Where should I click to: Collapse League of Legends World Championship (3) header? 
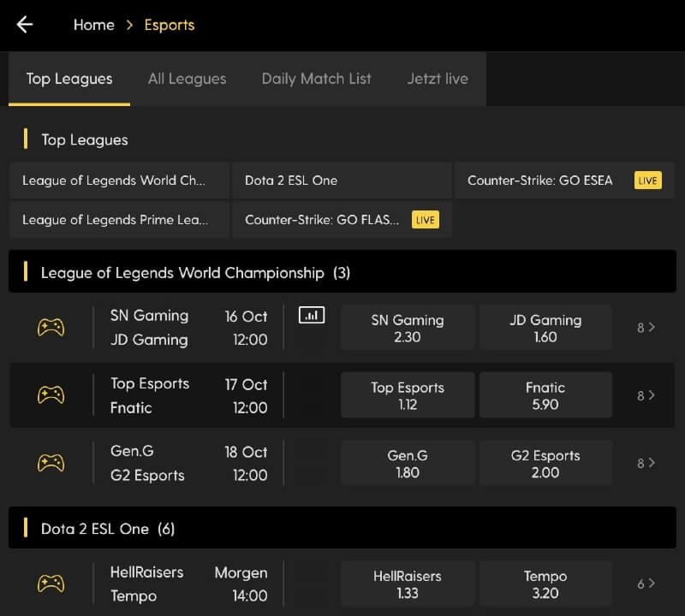[x=342, y=271]
